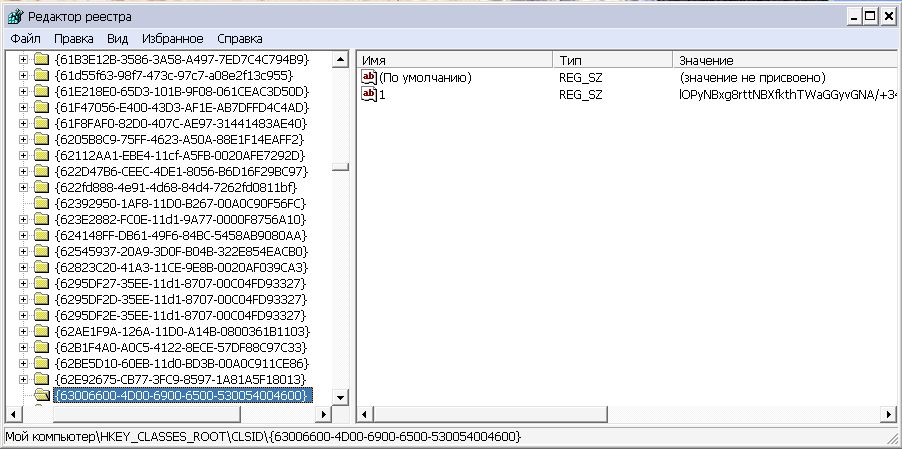Open the Файл menu
The height and width of the screenshot is (449, 902).
[x=26, y=39]
